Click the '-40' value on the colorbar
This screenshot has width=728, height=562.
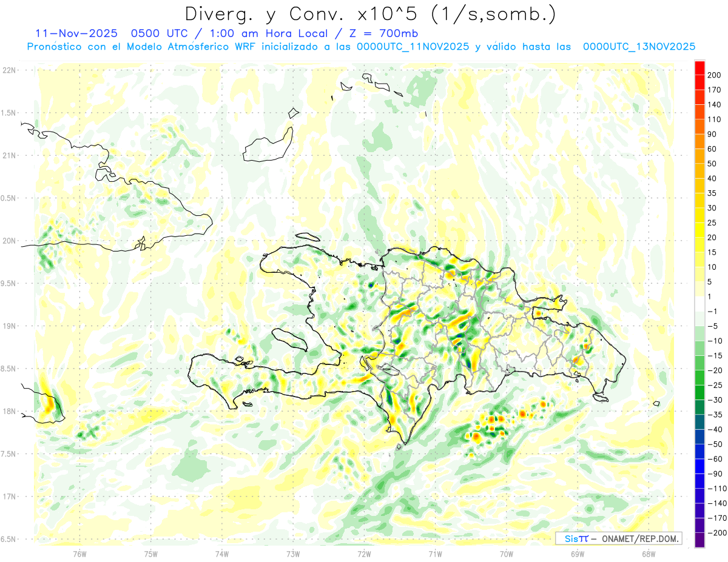pyautogui.click(x=714, y=429)
